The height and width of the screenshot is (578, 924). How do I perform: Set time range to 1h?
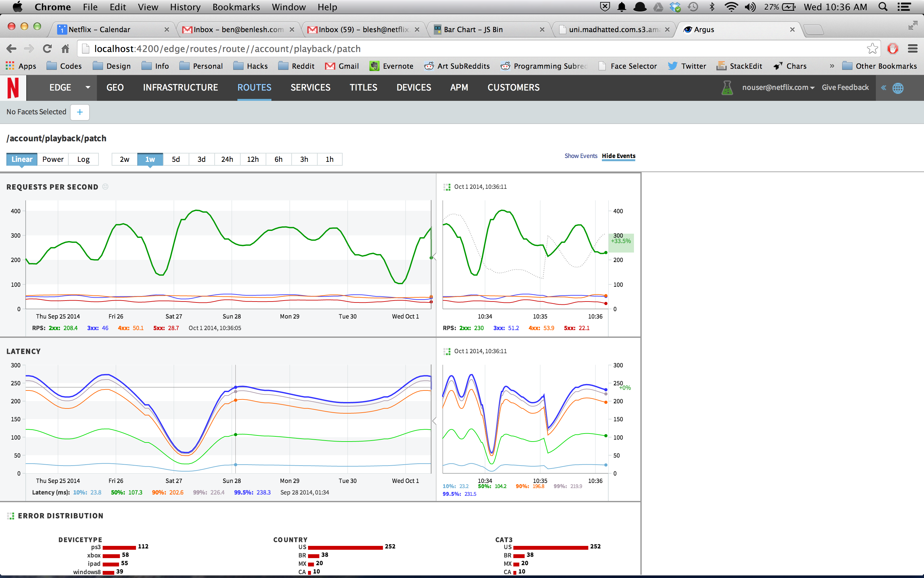tap(329, 159)
